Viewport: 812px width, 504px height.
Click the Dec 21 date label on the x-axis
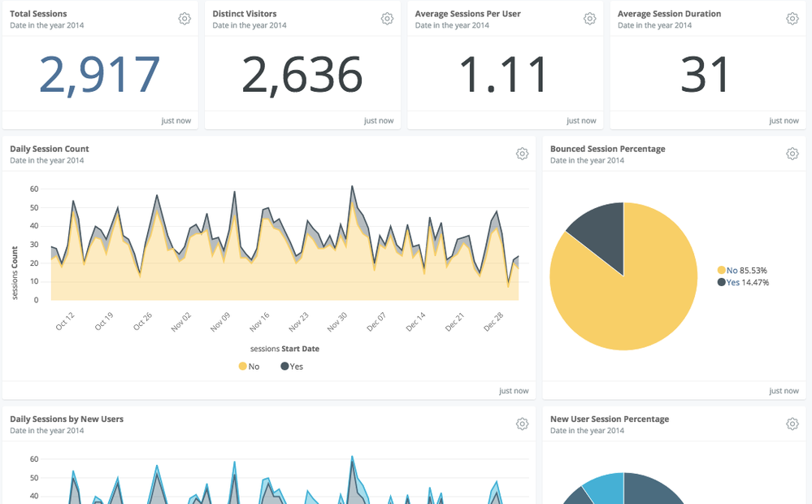(x=454, y=322)
